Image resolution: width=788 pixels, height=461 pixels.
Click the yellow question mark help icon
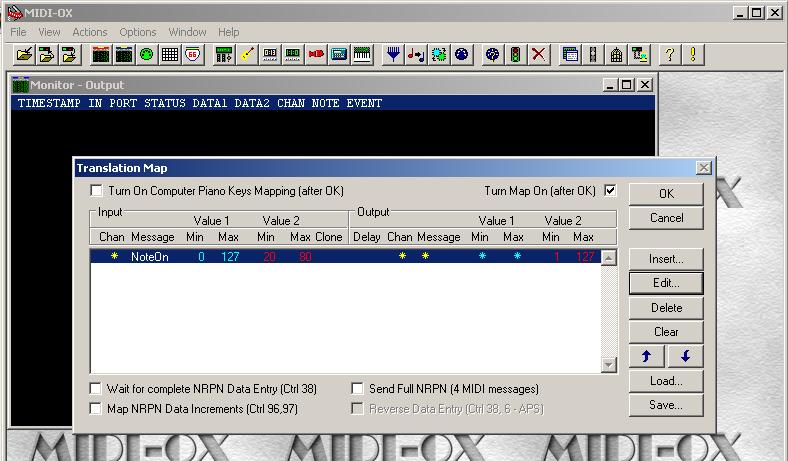click(669, 54)
